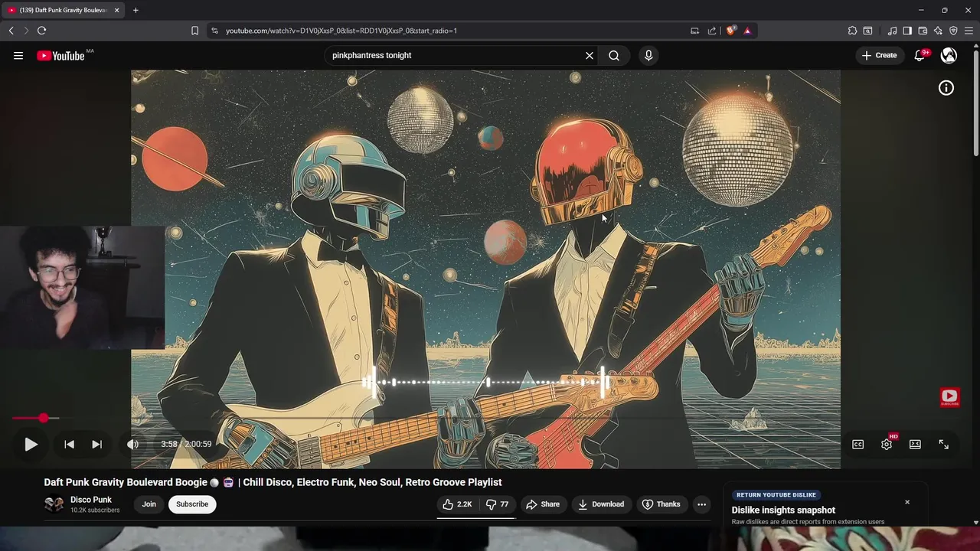
Task: View site information icon in address bar
Action: click(214, 31)
